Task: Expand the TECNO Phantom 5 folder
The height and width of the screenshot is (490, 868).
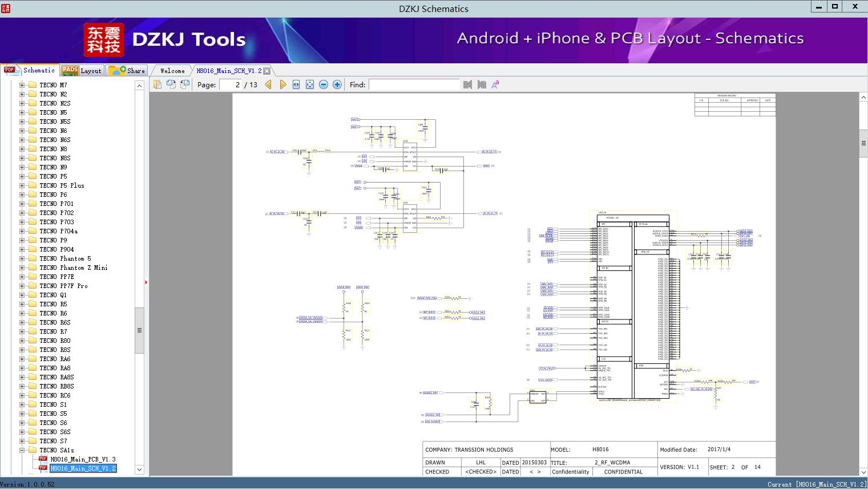Action: coord(22,258)
